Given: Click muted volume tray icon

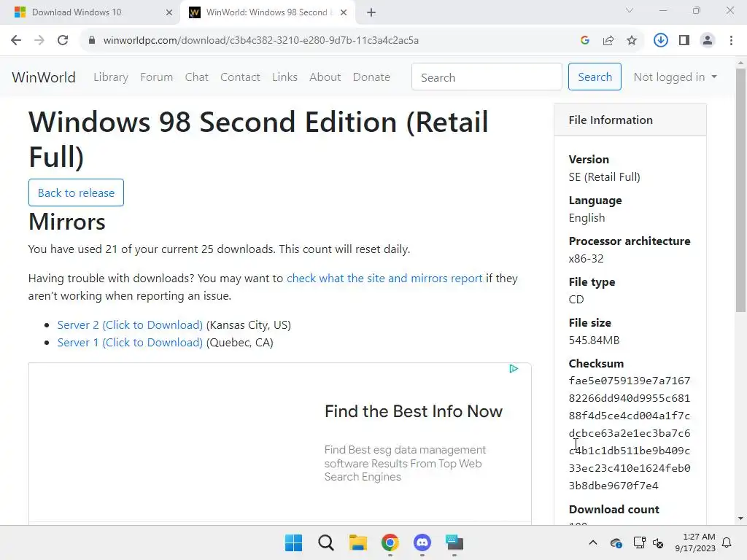Looking at the screenshot, I should click(x=658, y=542).
